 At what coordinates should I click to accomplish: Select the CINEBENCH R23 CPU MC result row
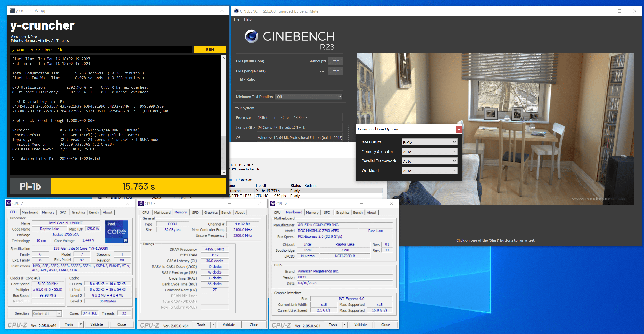(306, 196)
